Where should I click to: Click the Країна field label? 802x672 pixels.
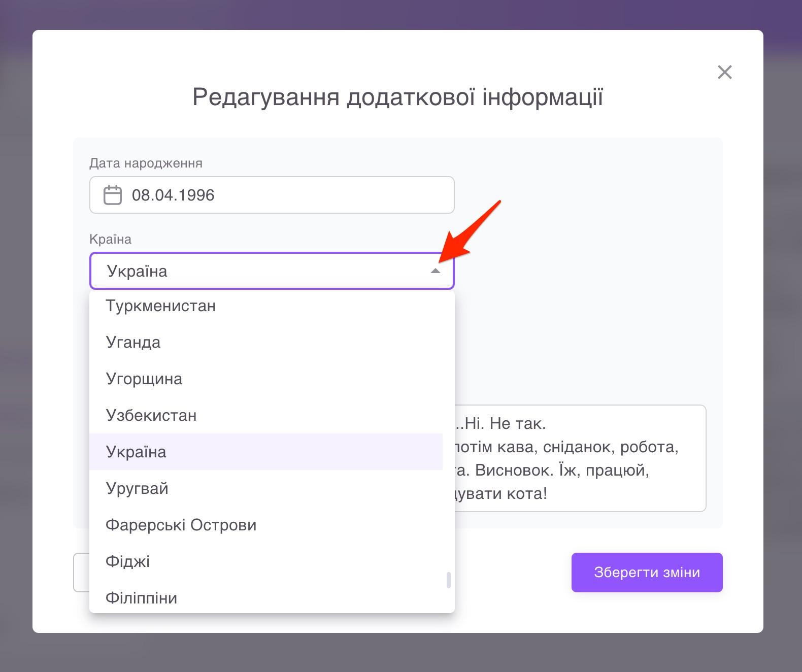[110, 239]
